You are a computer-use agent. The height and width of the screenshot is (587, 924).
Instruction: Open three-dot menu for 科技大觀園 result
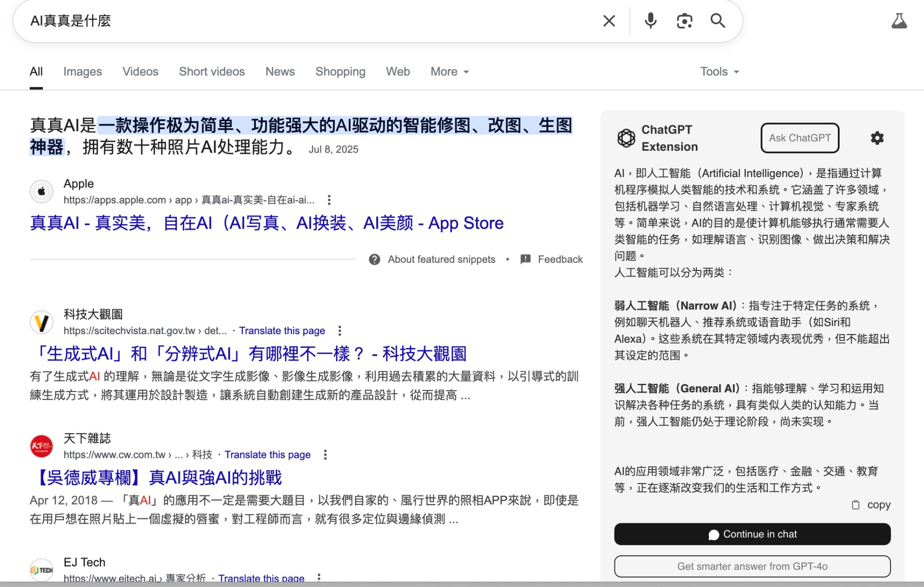(x=340, y=331)
